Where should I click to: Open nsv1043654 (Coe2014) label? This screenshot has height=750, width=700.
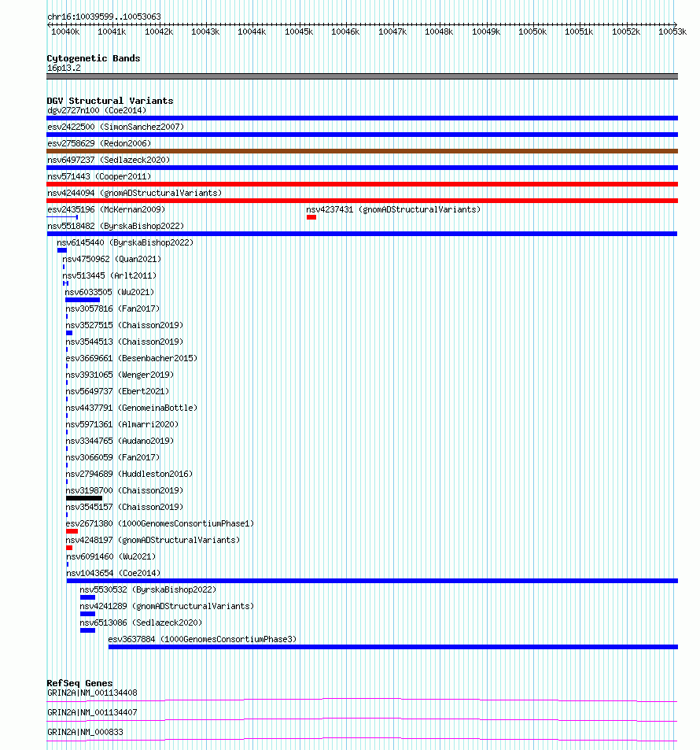tap(113, 573)
